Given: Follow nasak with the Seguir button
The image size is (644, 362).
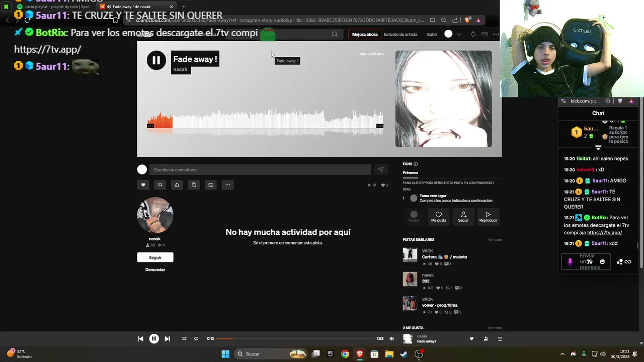Looking at the screenshot, I should 155,257.
